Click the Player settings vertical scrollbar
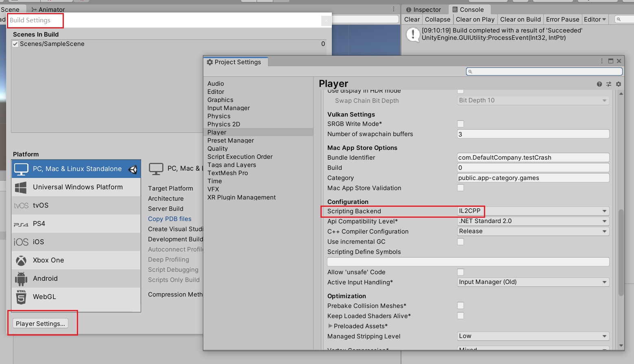The width and height of the screenshot is (634, 364). click(621, 252)
